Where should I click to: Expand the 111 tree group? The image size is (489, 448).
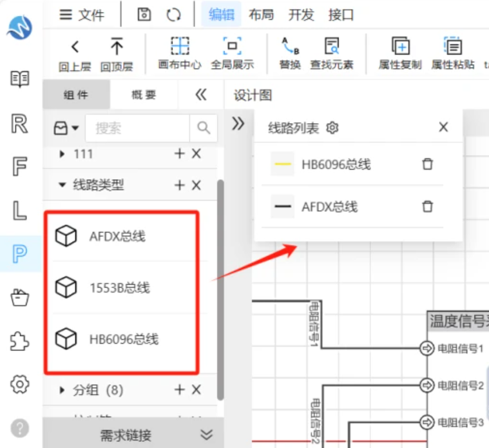tap(62, 153)
